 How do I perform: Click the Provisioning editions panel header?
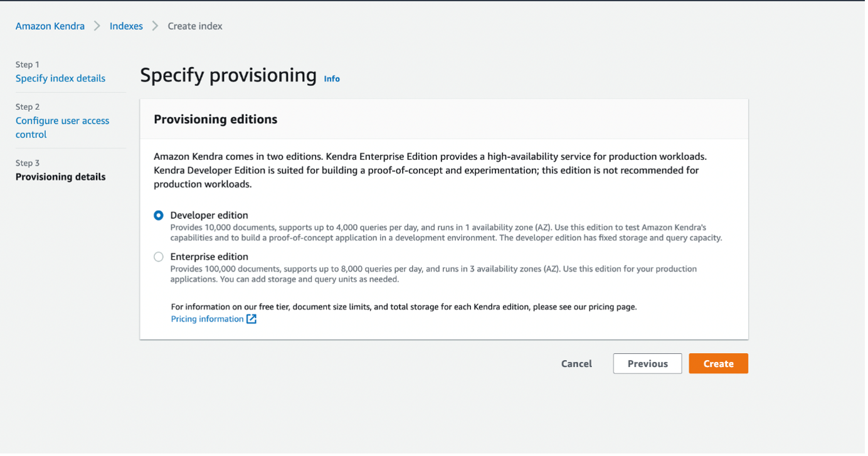click(444, 119)
